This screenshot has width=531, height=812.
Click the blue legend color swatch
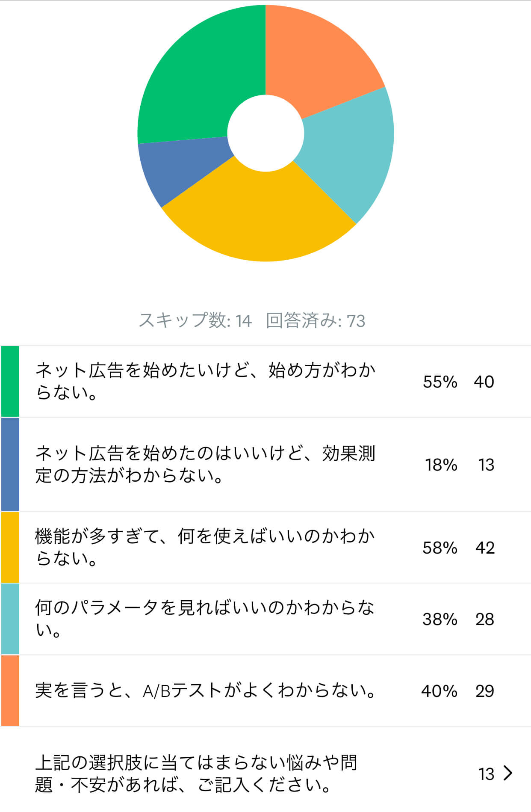pos(10,464)
